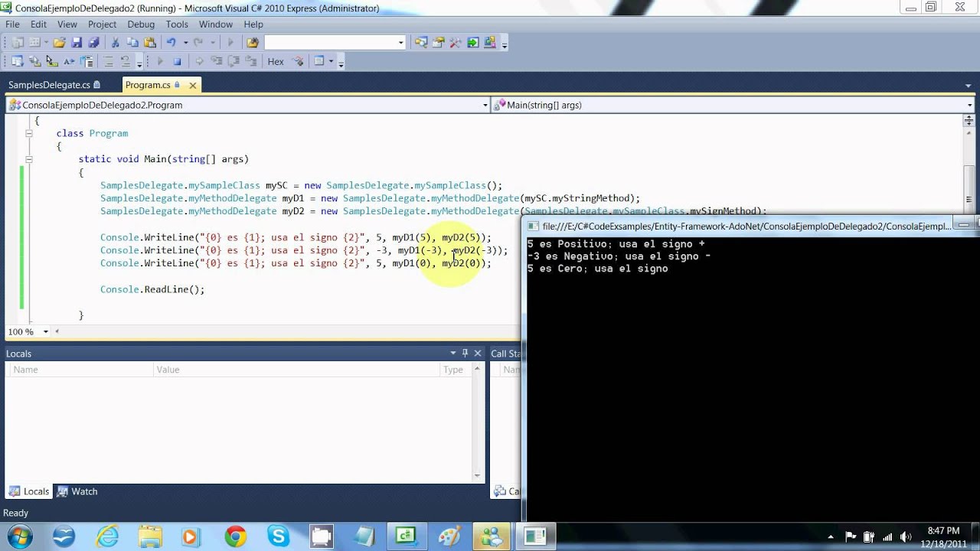Open the Solution Explorer toolbar icon

(x=421, y=43)
